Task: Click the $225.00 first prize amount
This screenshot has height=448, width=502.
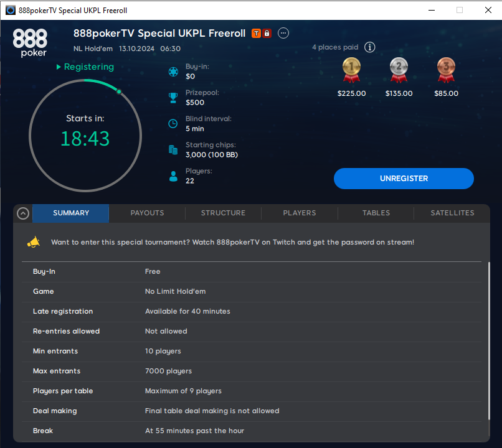Action: 351,93
